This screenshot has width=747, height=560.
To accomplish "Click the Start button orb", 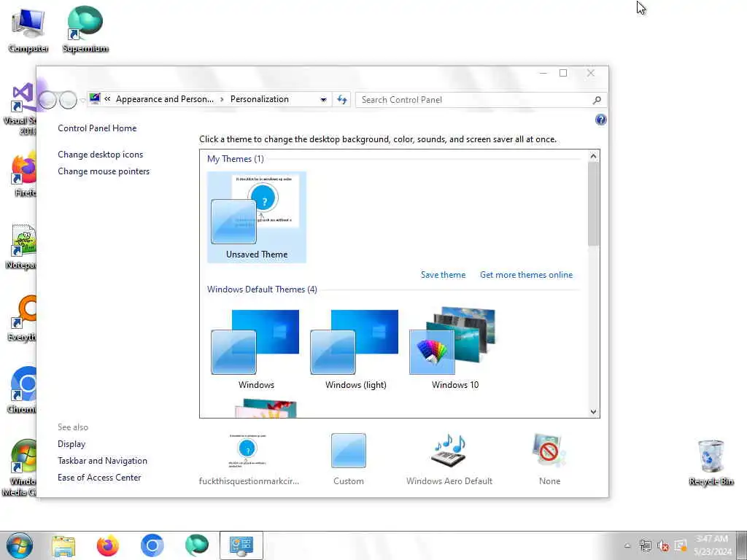I will pos(20,545).
